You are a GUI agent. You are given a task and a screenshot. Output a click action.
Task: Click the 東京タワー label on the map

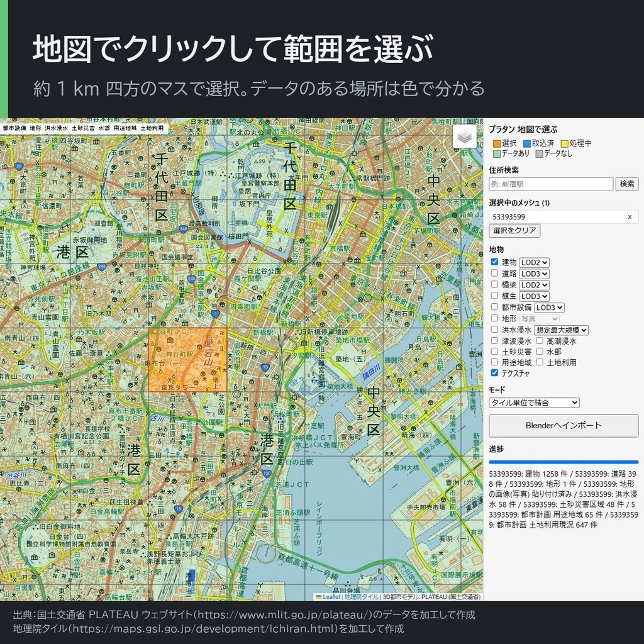[179, 387]
